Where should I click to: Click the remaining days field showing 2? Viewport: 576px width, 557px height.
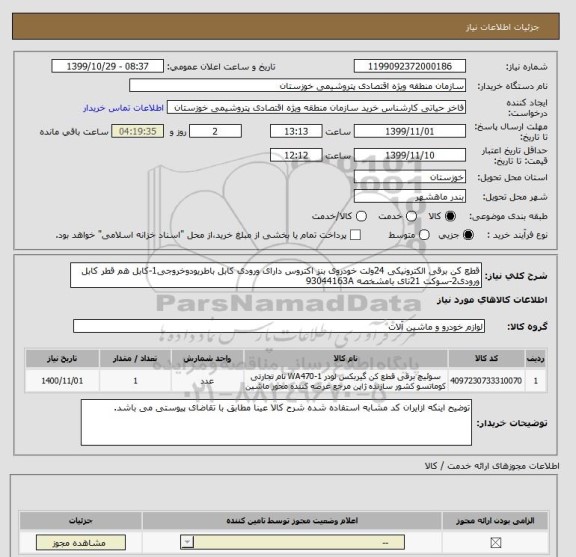click(215, 131)
